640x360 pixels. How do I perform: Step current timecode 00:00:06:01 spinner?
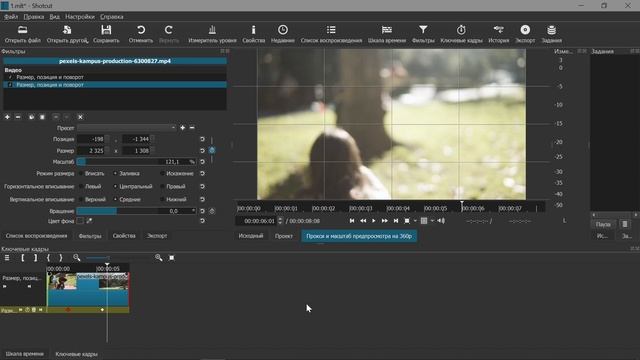[280, 221]
